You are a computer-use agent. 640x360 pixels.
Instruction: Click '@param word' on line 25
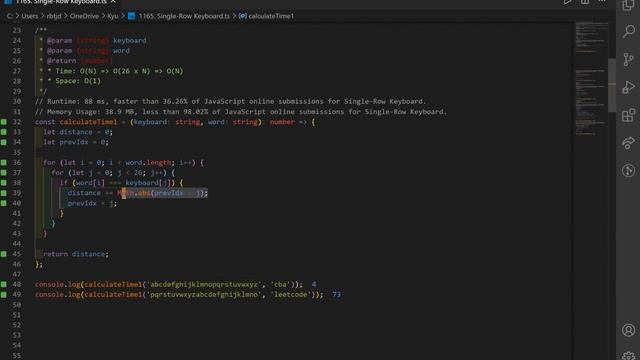click(88, 51)
